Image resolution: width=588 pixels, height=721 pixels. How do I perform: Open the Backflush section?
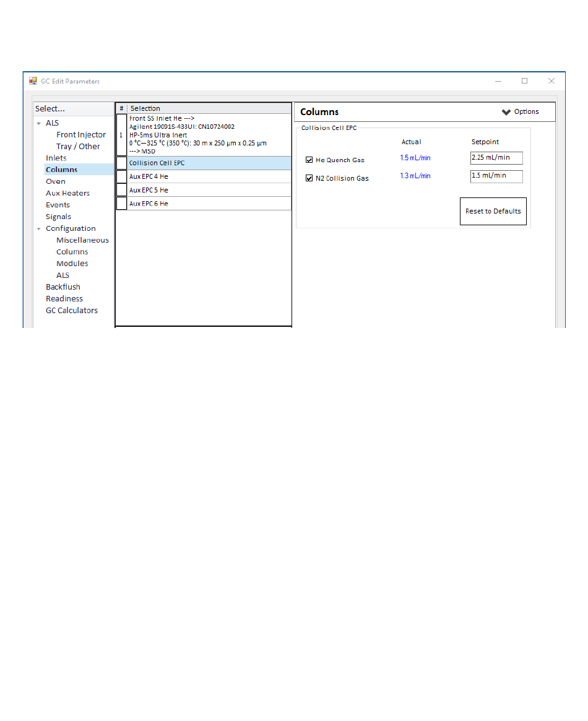63,287
